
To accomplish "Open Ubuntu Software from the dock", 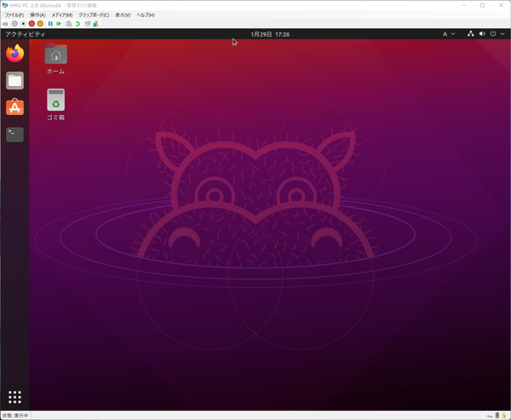I will 14,107.
